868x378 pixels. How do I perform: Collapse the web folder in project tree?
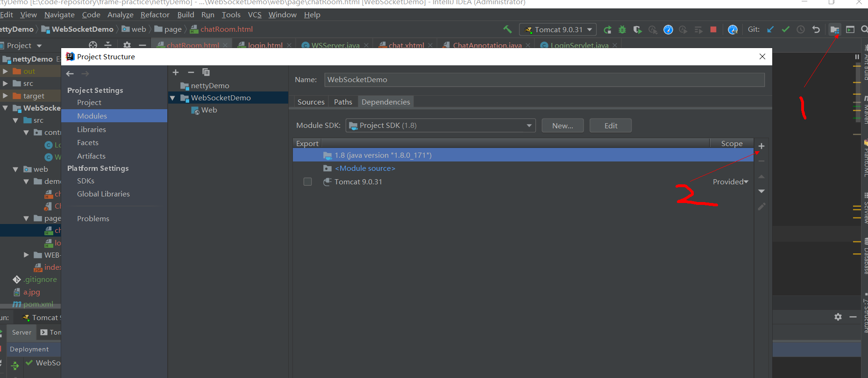click(x=15, y=169)
